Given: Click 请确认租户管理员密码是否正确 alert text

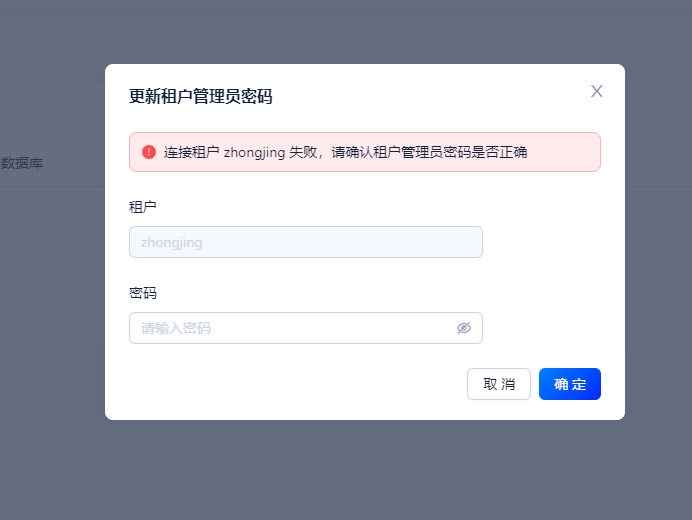Looking at the screenshot, I should click(x=429, y=152).
